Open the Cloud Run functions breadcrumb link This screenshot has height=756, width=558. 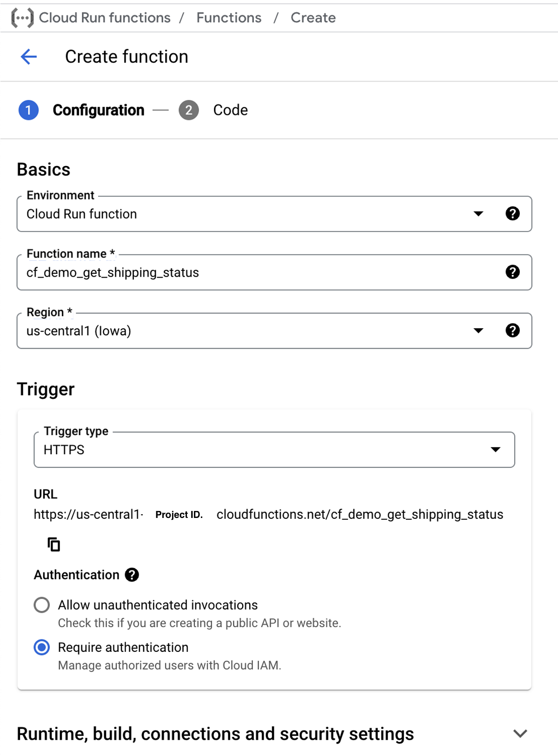click(105, 18)
